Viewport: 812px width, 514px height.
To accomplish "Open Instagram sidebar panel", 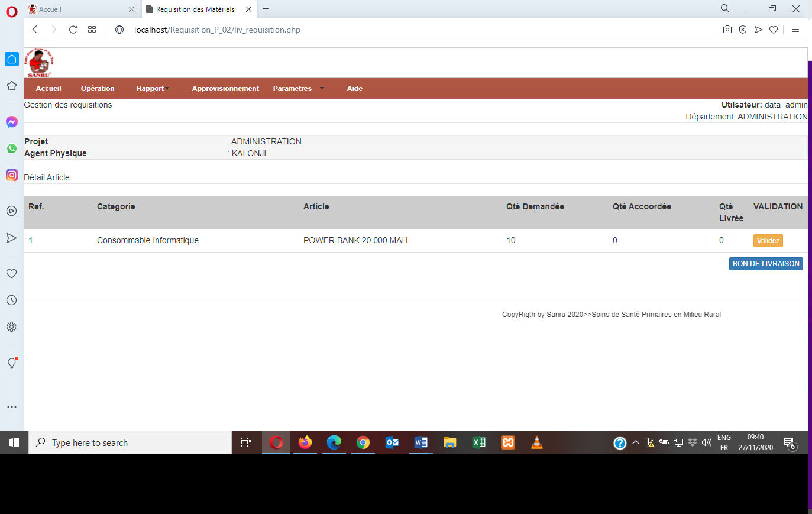I will point(12,175).
